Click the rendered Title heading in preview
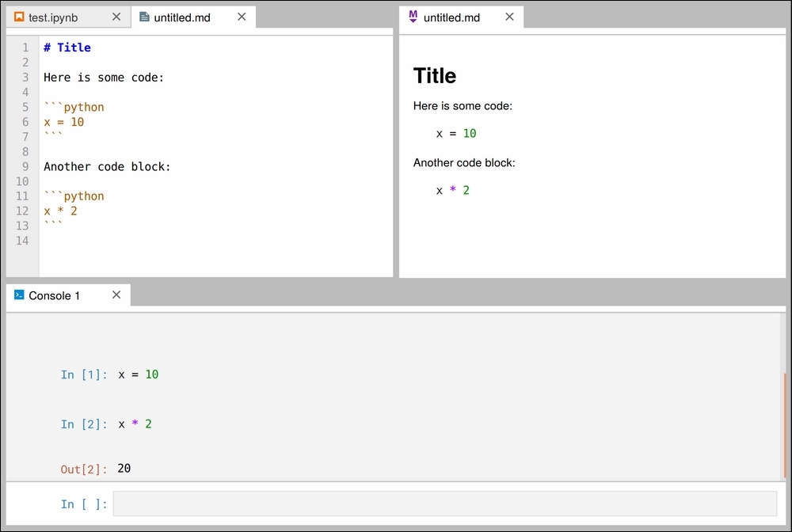This screenshot has width=792, height=532. [435, 76]
